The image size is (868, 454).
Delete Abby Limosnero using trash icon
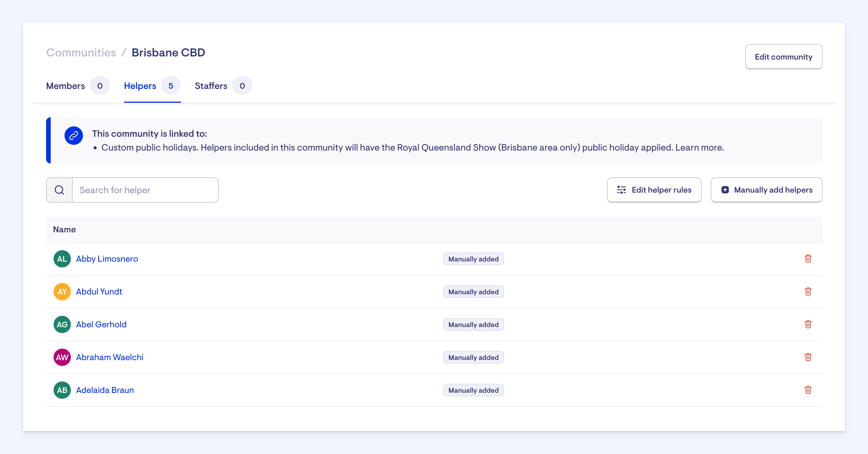808,259
